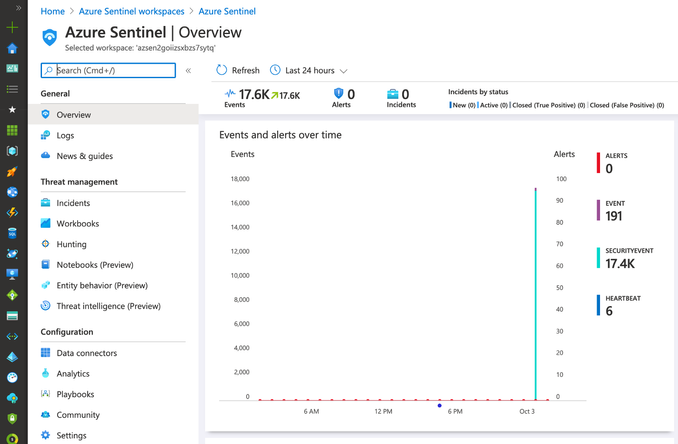
Task: Open Storage accounts icon in sidebar
Action: pos(12,316)
